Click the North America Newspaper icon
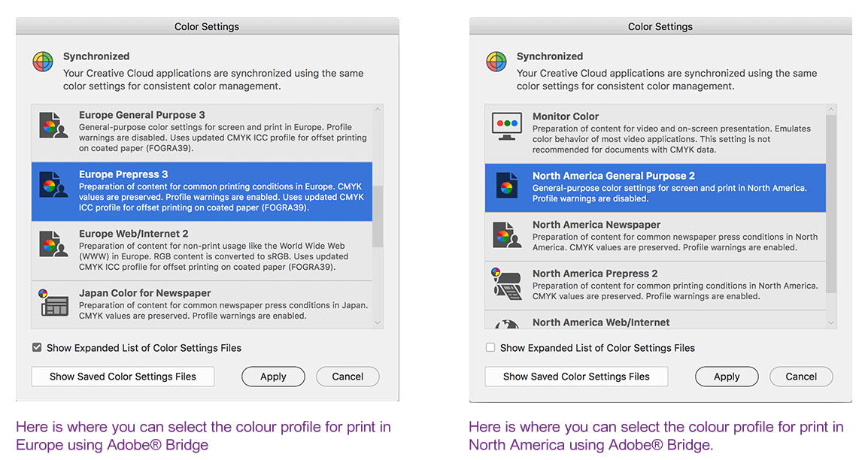Image resolution: width=868 pixels, height=460 pixels. click(x=506, y=235)
